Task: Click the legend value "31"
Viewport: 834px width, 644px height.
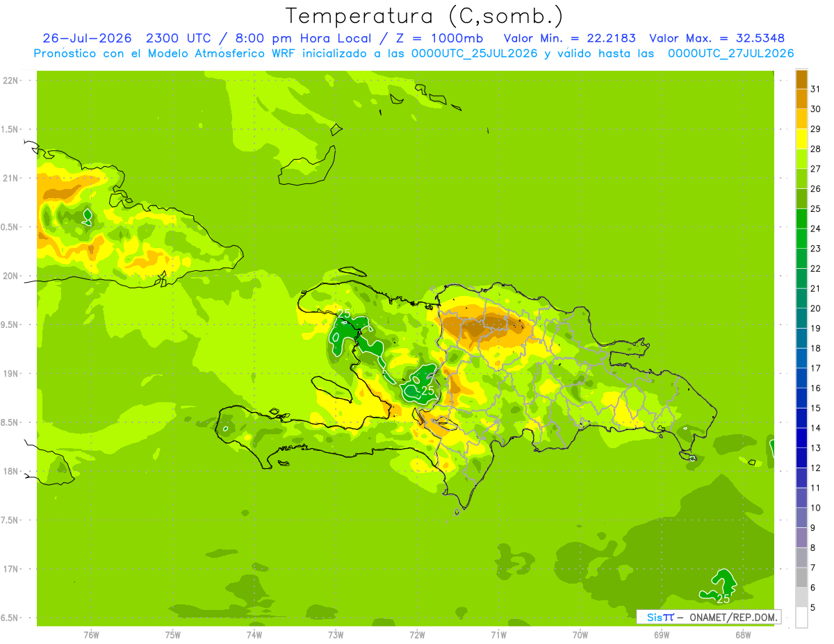Action: (815, 89)
